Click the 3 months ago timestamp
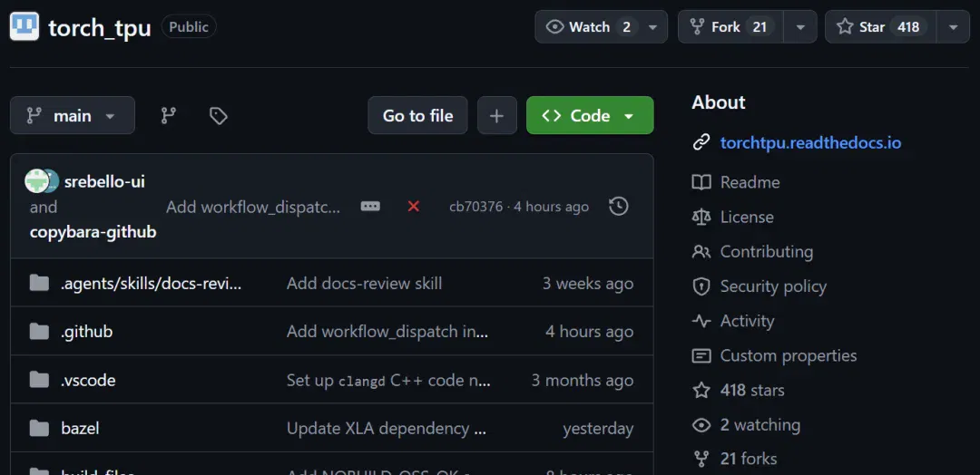980x475 pixels. pos(583,380)
